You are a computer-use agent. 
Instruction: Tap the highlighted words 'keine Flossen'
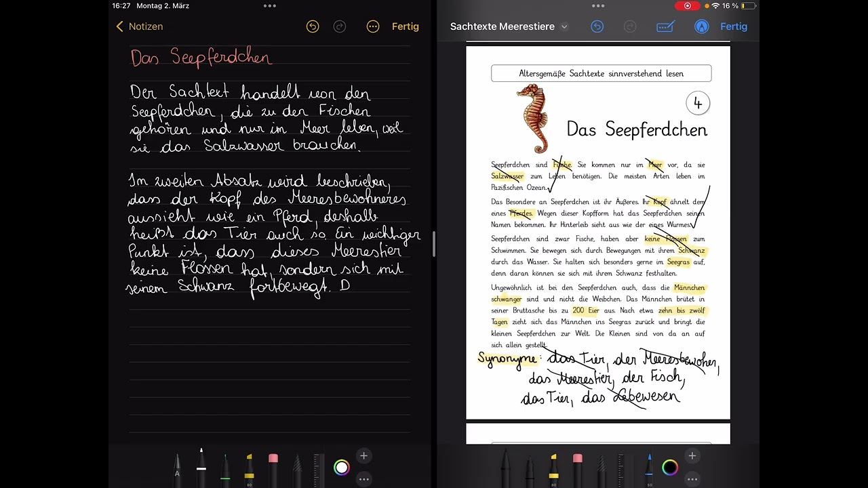pos(665,239)
